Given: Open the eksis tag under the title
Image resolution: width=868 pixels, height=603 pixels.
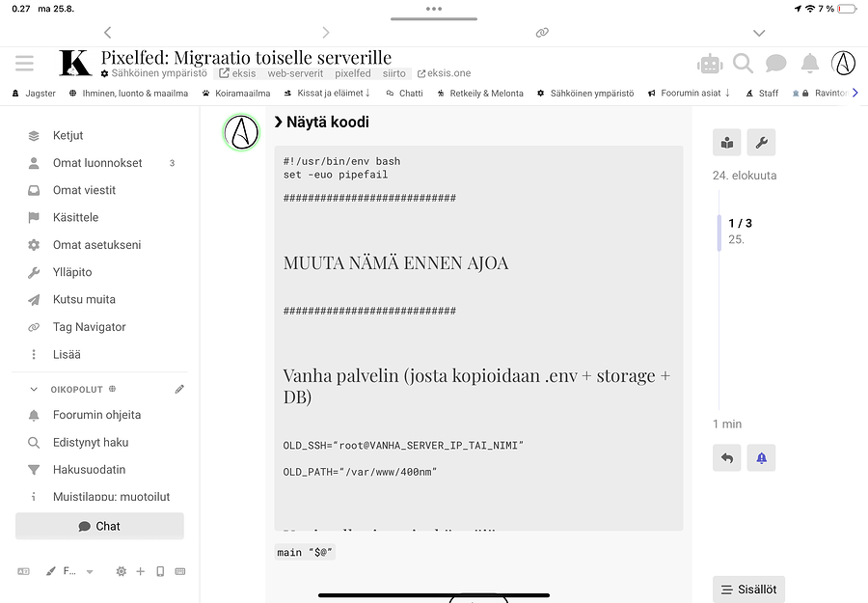Looking at the screenshot, I should coord(237,73).
